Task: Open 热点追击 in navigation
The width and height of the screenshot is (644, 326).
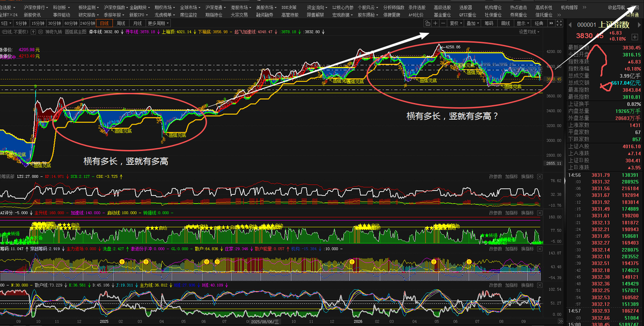Action: click(519, 8)
